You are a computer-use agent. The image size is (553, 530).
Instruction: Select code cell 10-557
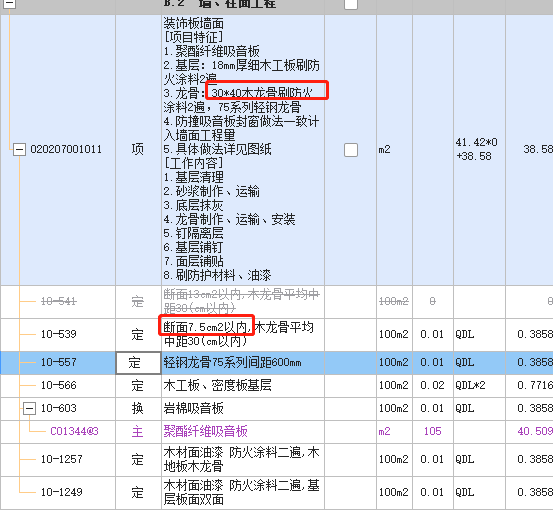[59, 362]
